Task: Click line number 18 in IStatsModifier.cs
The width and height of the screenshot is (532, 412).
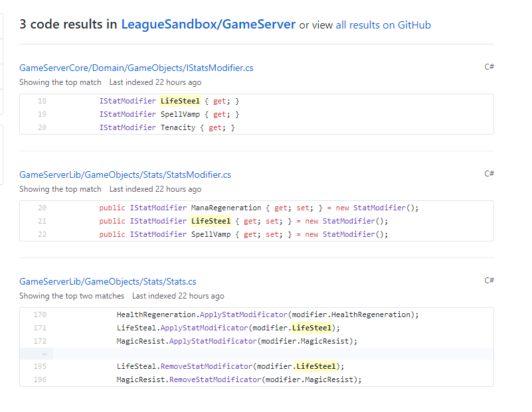Action: point(42,101)
